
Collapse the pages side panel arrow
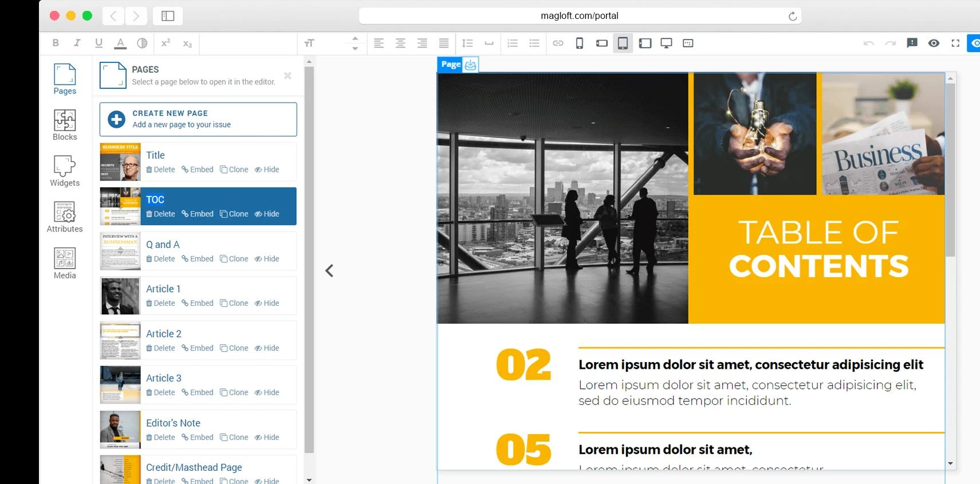pos(329,271)
